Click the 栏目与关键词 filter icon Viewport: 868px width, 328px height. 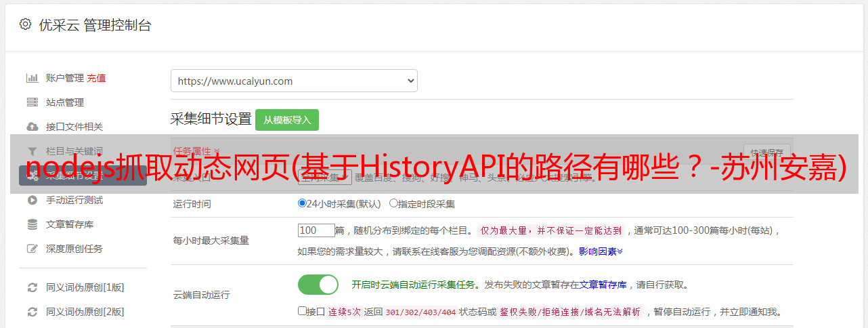(x=32, y=151)
